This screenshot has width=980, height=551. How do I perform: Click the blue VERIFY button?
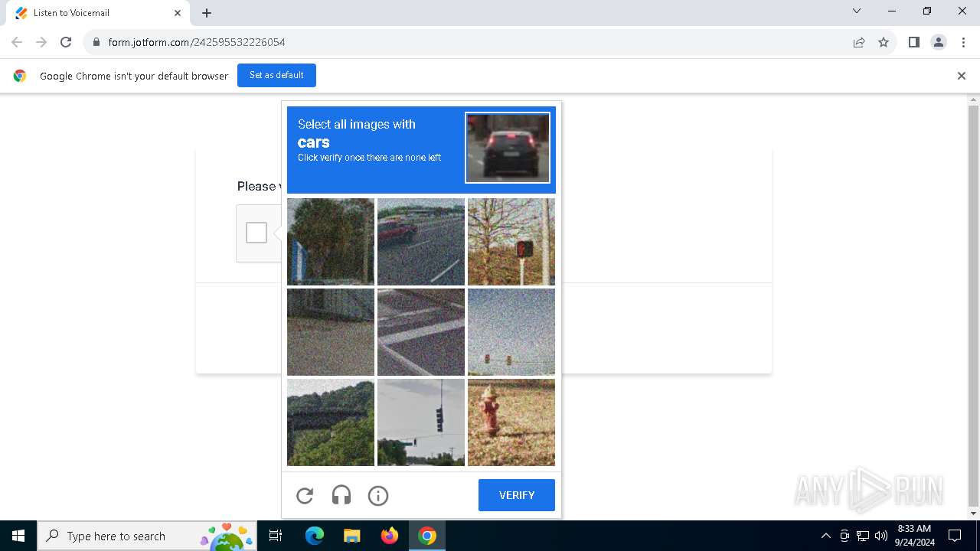[517, 495]
